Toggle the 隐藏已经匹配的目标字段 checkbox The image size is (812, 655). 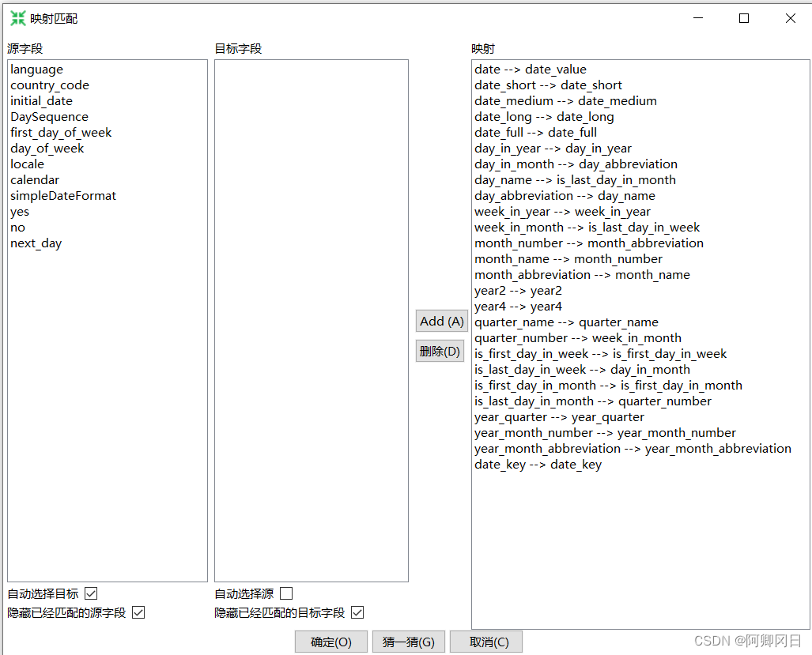click(357, 612)
